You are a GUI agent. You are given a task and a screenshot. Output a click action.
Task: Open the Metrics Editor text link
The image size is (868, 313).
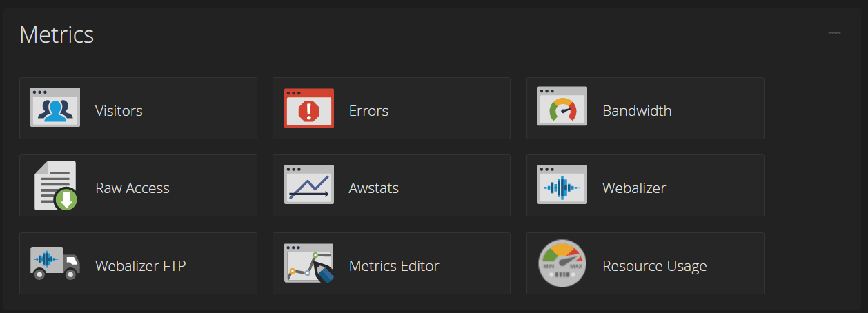pyautogui.click(x=393, y=265)
